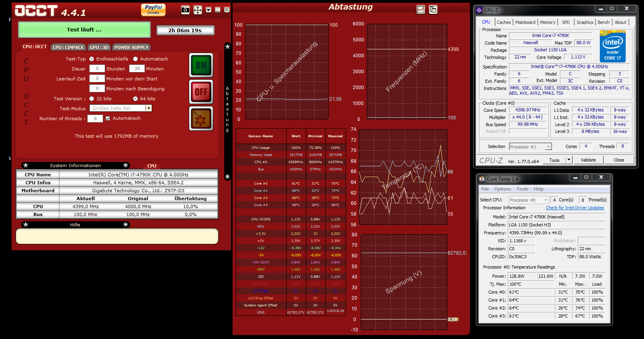Open the Mainboard tab in CPU-Z
The height and width of the screenshot is (339, 644).
(525, 22)
